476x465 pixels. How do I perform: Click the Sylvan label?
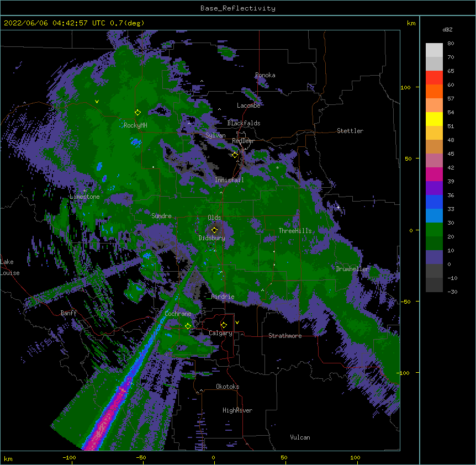215,135
